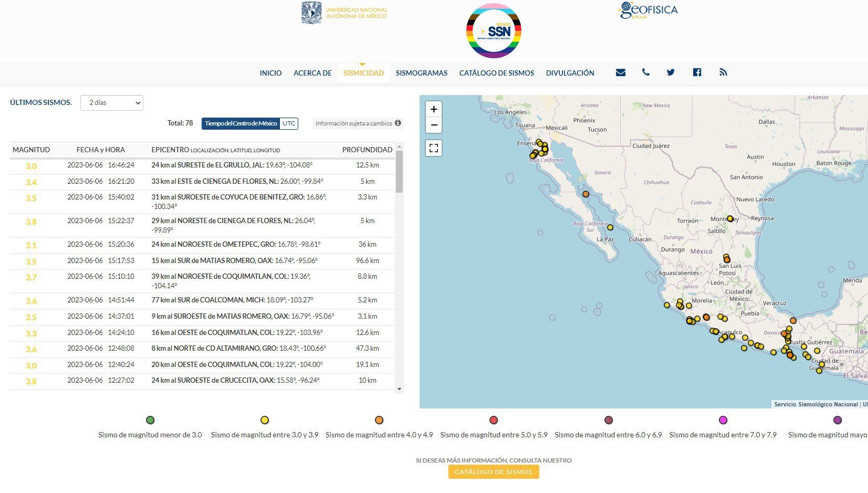Open the Facebook icon link
The height and width of the screenshot is (493, 868).
point(697,72)
